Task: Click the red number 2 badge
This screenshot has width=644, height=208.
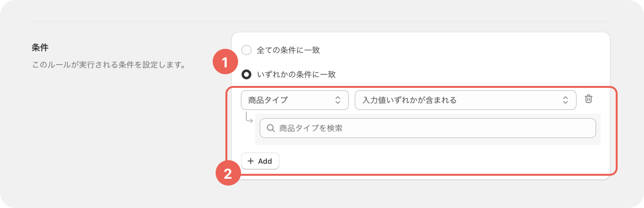Action: click(x=227, y=173)
